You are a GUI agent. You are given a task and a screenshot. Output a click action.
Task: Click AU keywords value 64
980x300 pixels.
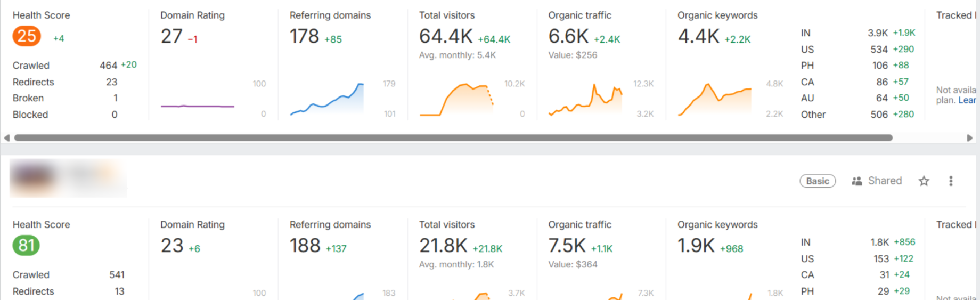[882, 98]
